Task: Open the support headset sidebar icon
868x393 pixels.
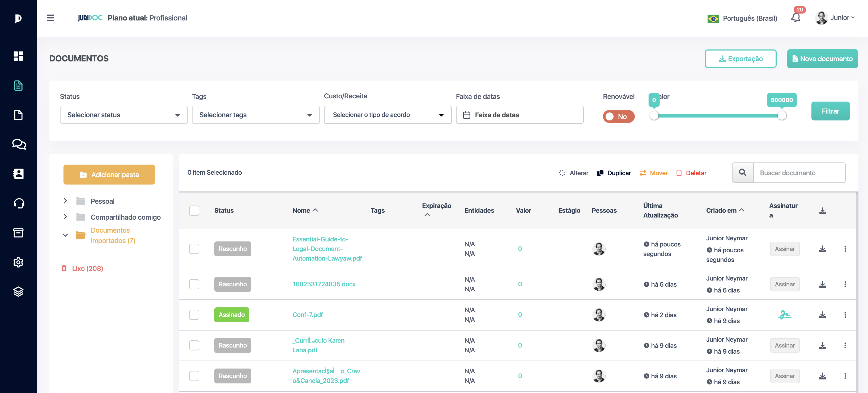Action: click(x=19, y=203)
